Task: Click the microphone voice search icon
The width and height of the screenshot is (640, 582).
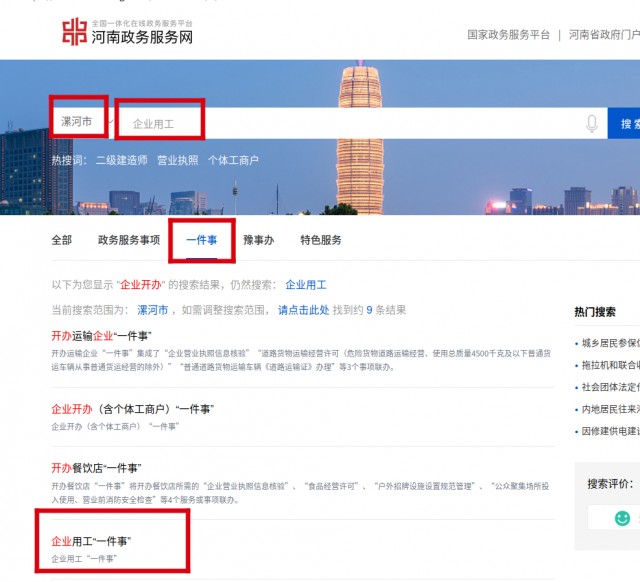Action: click(591, 124)
